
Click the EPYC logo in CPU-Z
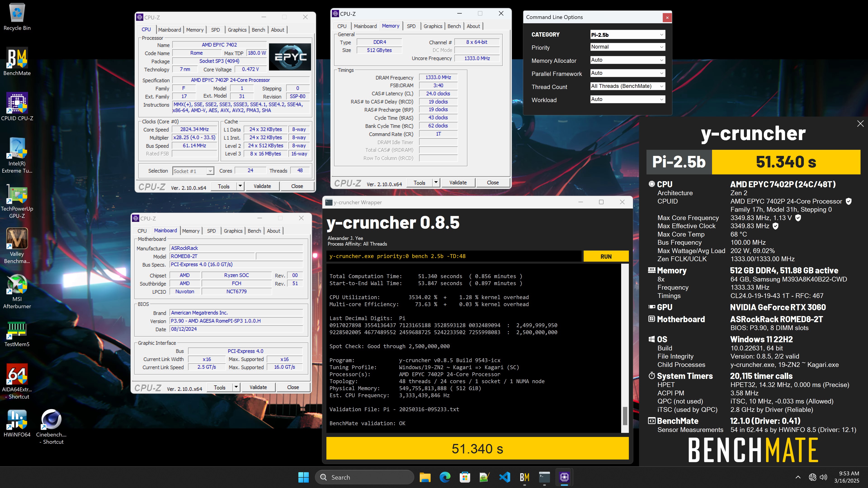[x=290, y=56]
